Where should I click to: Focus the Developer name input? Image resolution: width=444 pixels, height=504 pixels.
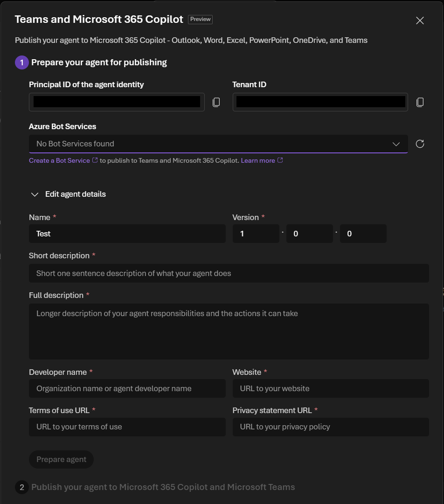click(x=127, y=388)
